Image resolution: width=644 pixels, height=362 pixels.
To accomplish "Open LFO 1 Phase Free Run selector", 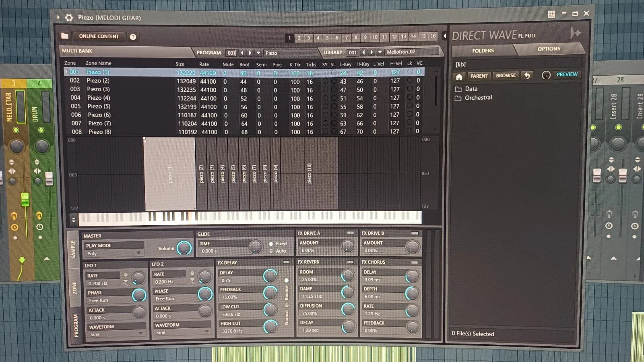I will pyautogui.click(x=109, y=300).
